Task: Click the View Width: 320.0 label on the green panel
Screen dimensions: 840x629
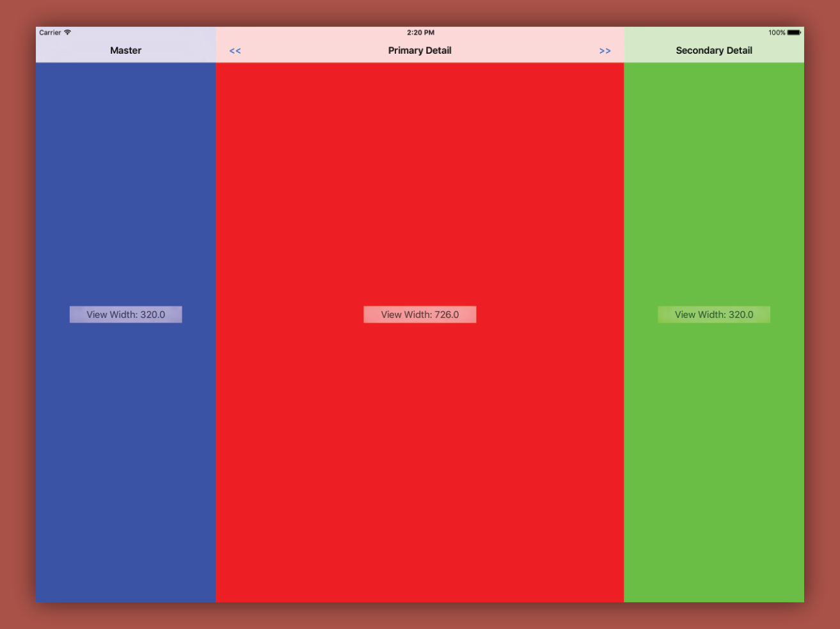Action: (x=714, y=314)
